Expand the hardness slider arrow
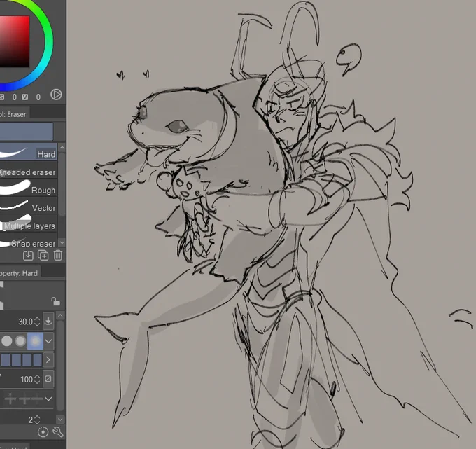The width and height of the screenshot is (476, 449). click(x=48, y=360)
